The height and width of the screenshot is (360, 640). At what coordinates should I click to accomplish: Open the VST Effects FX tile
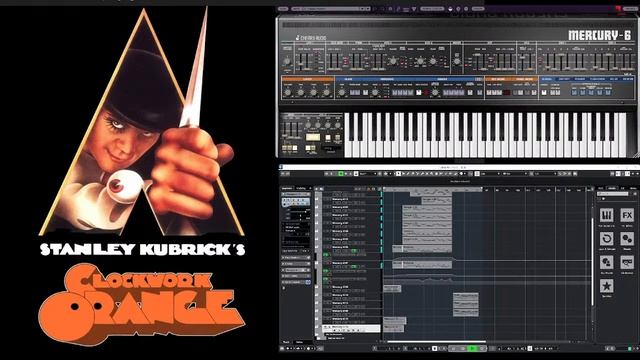tap(627, 215)
